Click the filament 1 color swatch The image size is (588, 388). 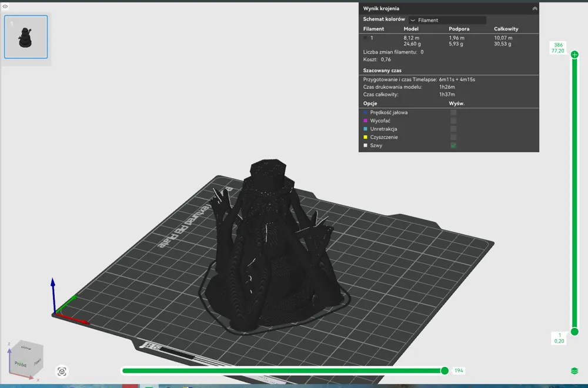[x=365, y=38]
